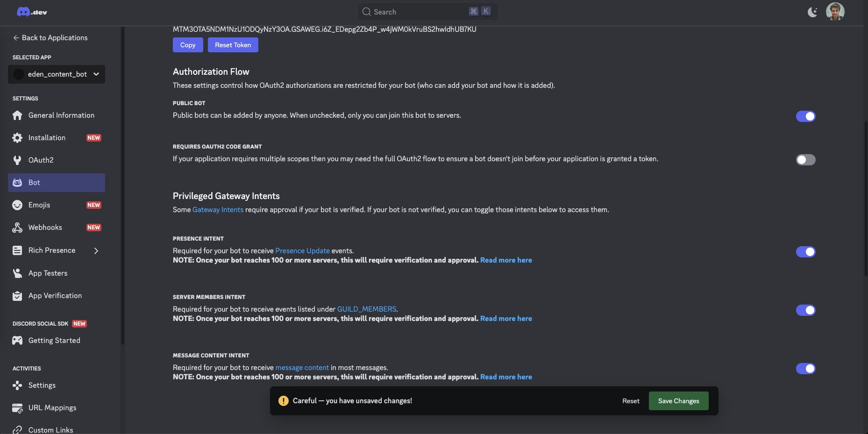868x434 pixels.
Task: Go Back to Applications
Action: click(50, 38)
